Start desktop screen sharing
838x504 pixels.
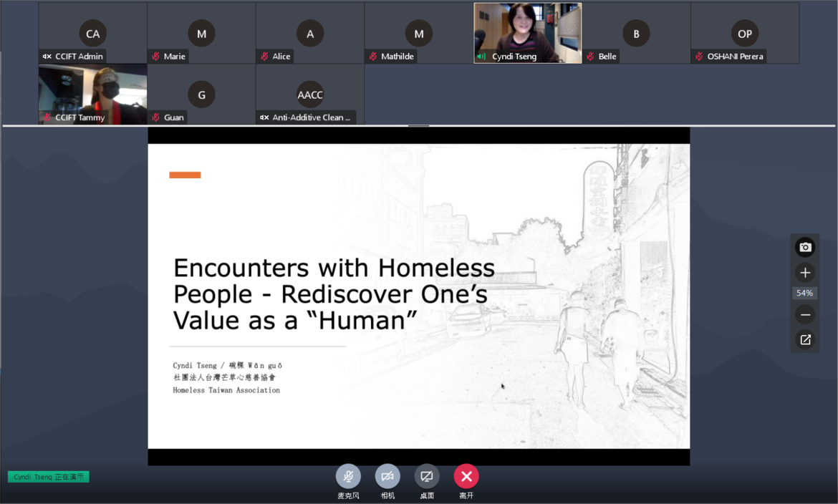click(x=427, y=477)
